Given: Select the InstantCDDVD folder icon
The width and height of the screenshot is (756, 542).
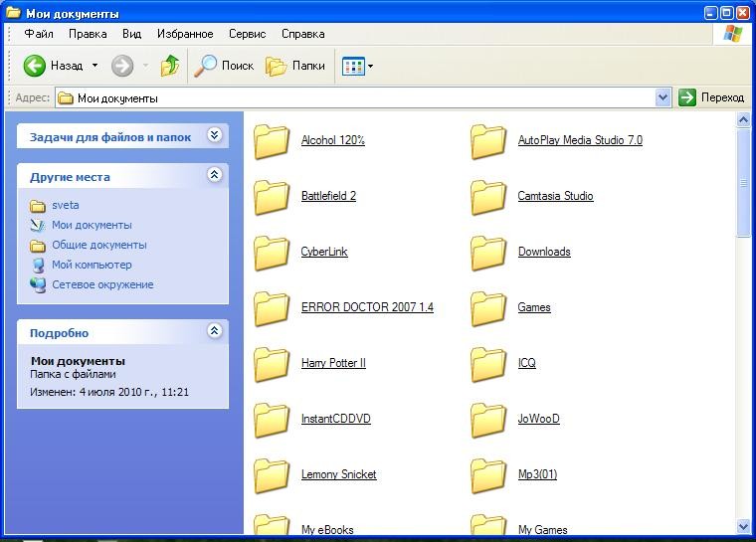Looking at the screenshot, I should click(272, 420).
